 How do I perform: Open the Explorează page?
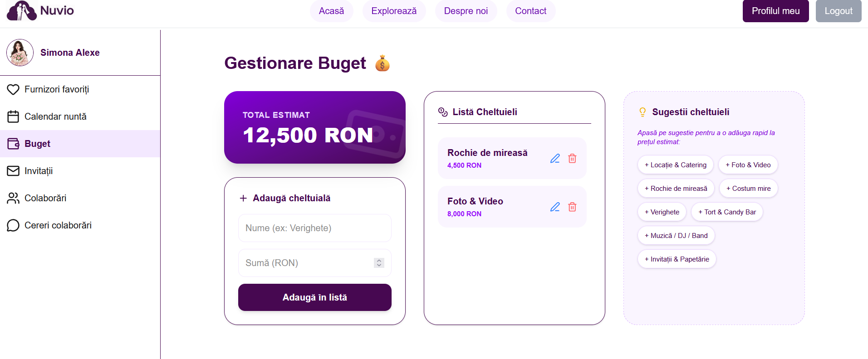(393, 11)
